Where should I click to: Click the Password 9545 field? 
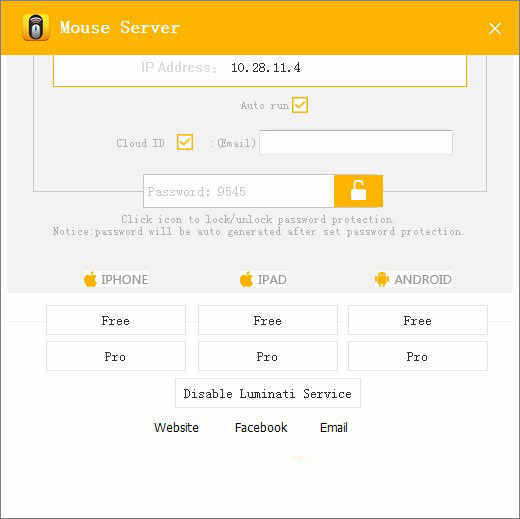point(239,191)
